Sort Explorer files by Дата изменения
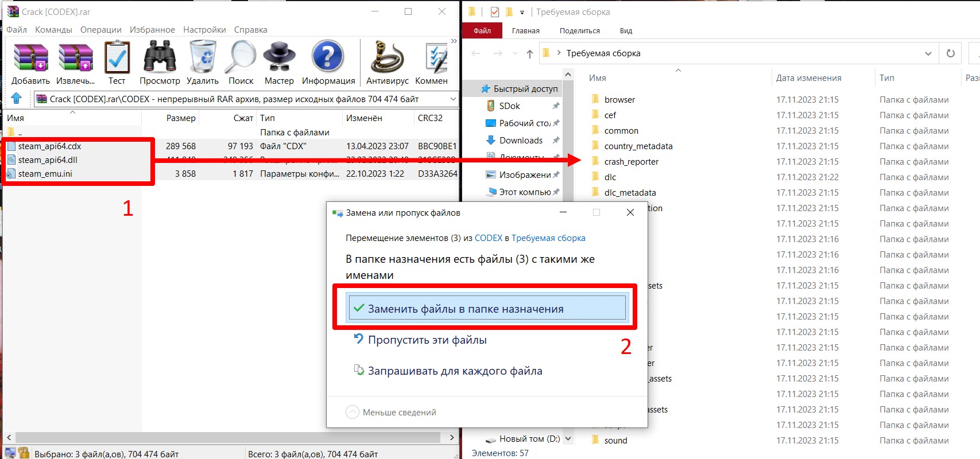The image size is (980, 459). point(809,78)
